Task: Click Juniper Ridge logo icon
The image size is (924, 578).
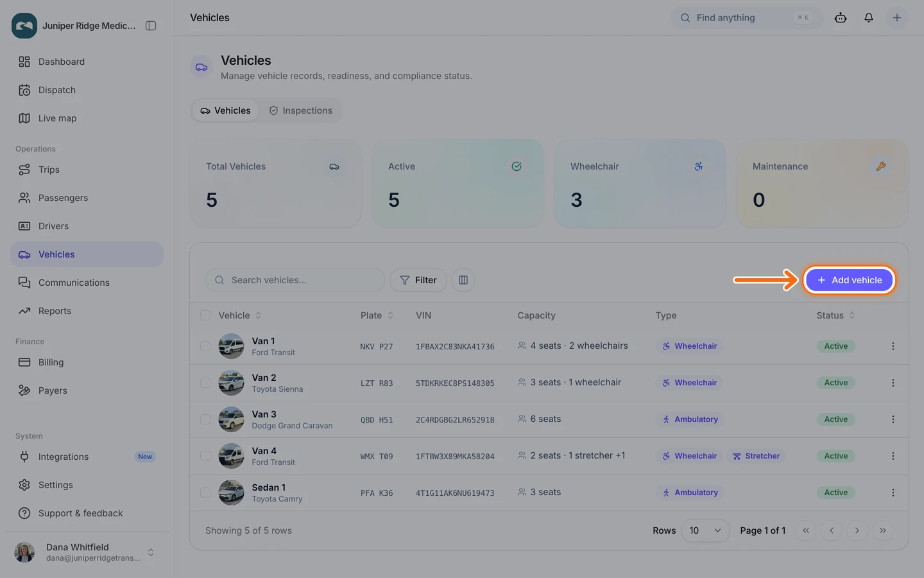Action: (24, 26)
